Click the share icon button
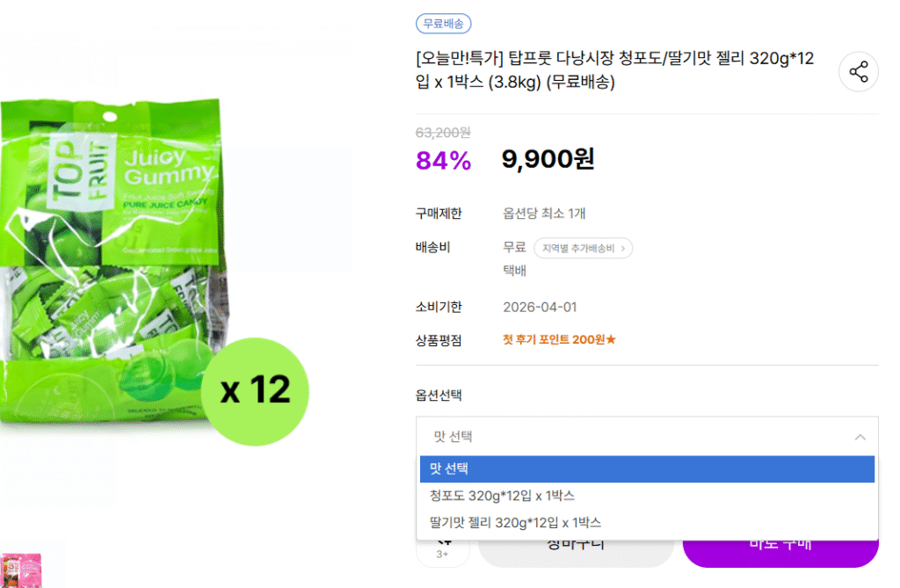The height and width of the screenshot is (588, 900). tap(859, 72)
